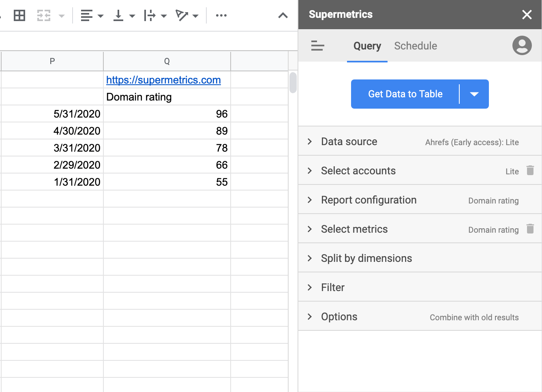This screenshot has height=392, width=542.
Task: Open merge cells dropdown arrow
Action: 62,16
